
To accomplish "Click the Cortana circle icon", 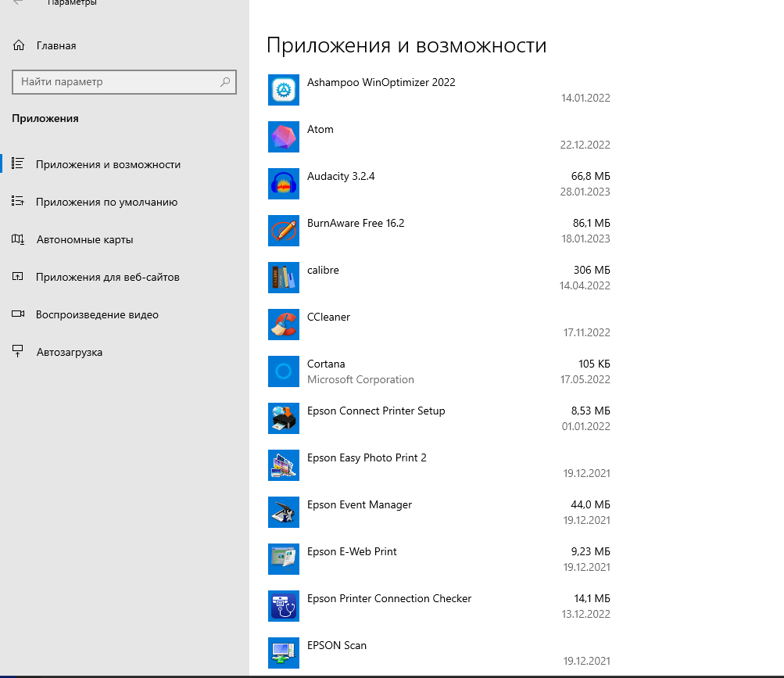I will tap(284, 371).
